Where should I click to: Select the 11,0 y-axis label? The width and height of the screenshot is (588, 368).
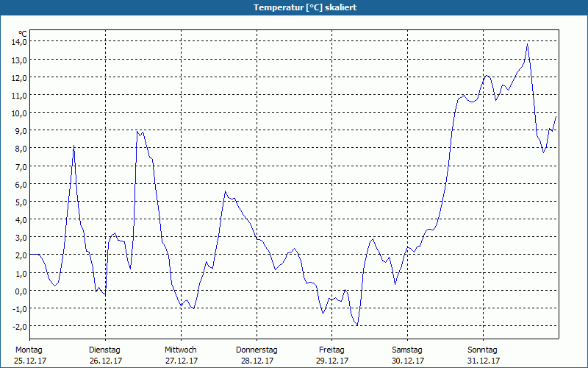point(19,96)
